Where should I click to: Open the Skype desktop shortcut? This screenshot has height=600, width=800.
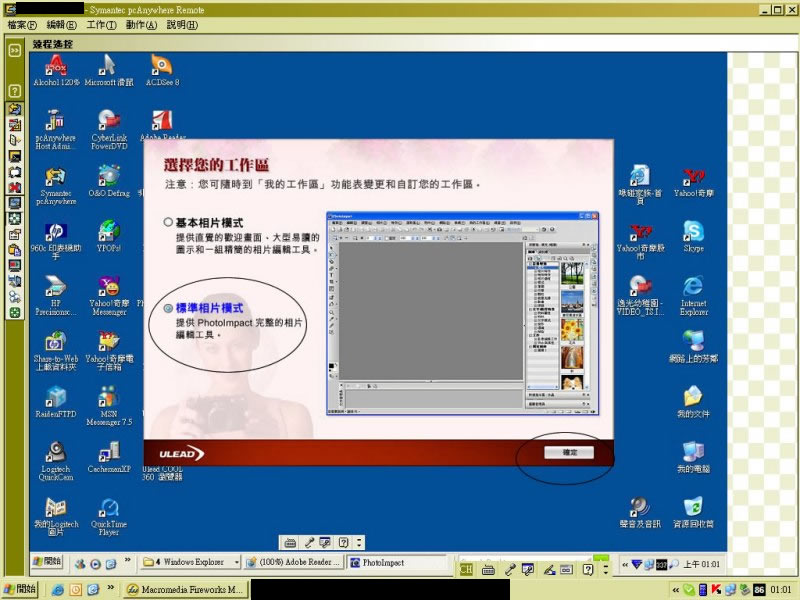(693, 236)
